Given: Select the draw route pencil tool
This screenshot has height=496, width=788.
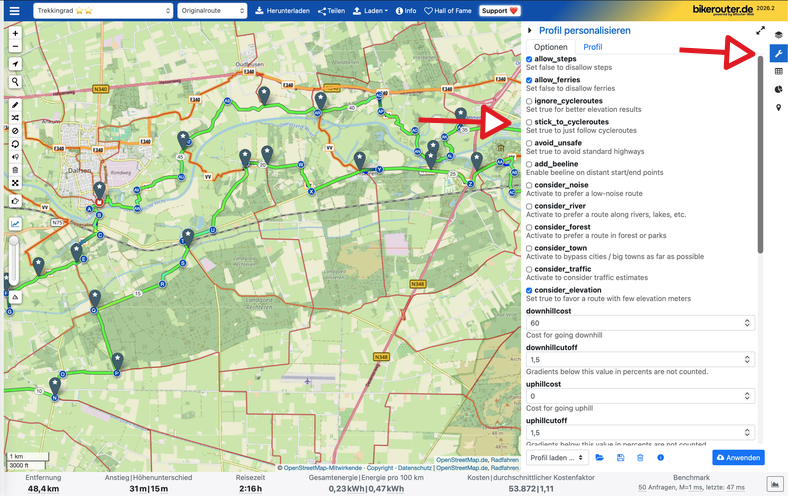Looking at the screenshot, I should pos(16,105).
